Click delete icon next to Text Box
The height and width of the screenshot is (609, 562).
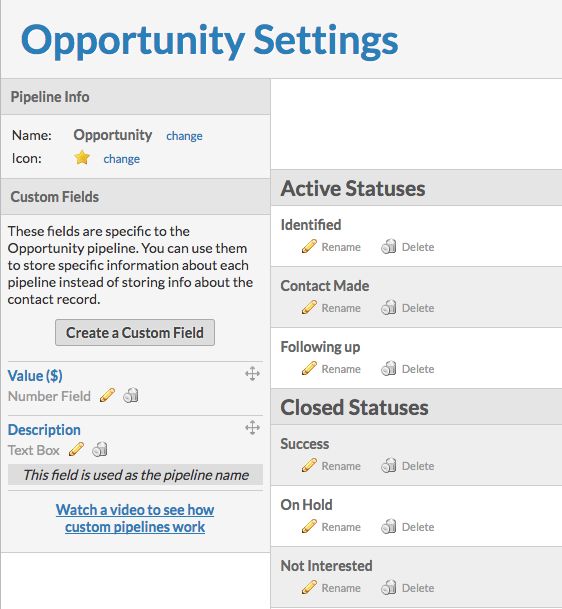tap(100, 450)
